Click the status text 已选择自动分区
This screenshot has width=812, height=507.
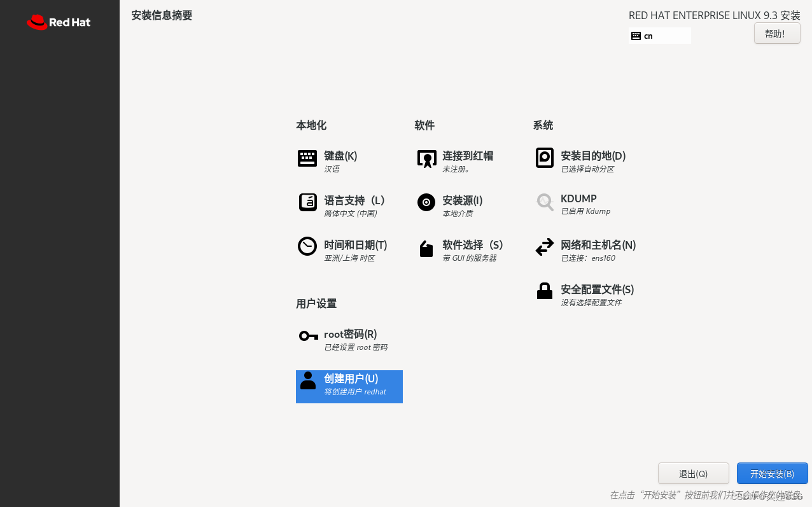pos(587,169)
